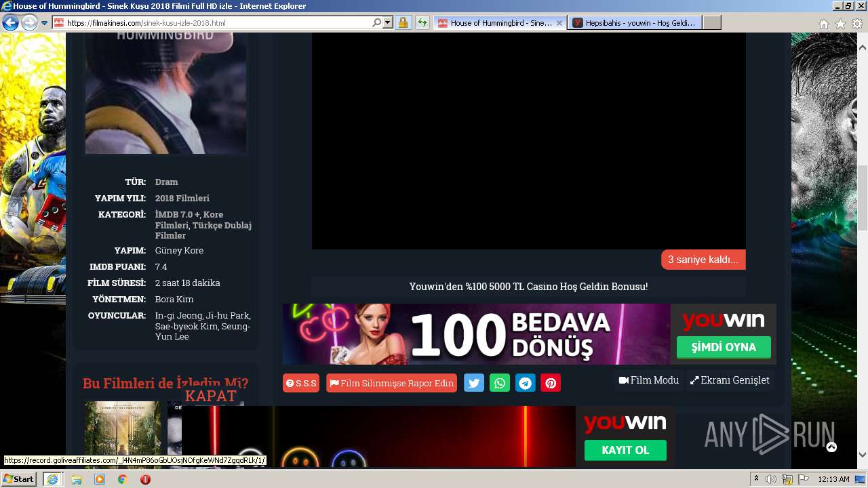Open Favorites star icon
The height and width of the screenshot is (488, 868).
point(840,24)
